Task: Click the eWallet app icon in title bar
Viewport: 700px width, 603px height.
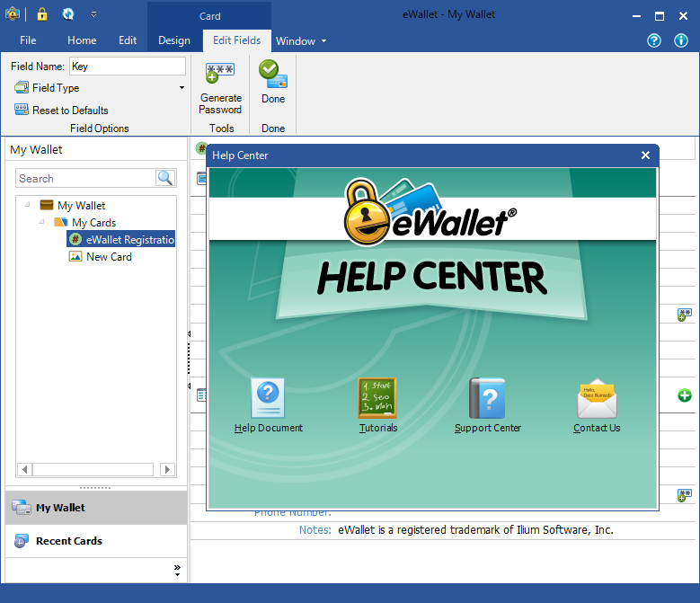Action: pyautogui.click(x=12, y=14)
